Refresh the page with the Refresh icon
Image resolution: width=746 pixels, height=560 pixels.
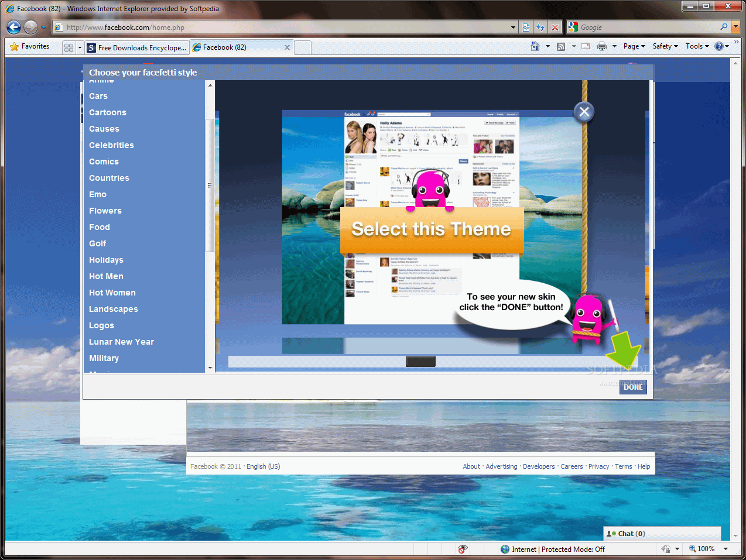pyautogui.click(x=540, y=27)
